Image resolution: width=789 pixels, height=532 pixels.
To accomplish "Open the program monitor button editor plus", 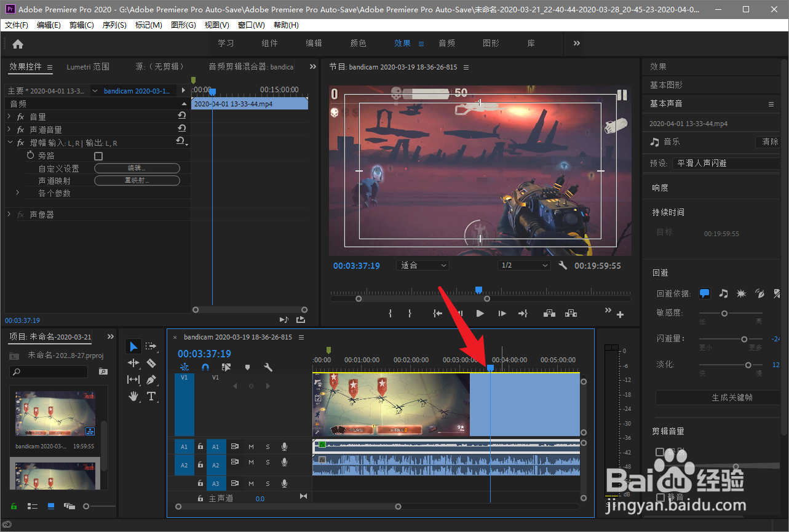I will [x=620, y=315].
